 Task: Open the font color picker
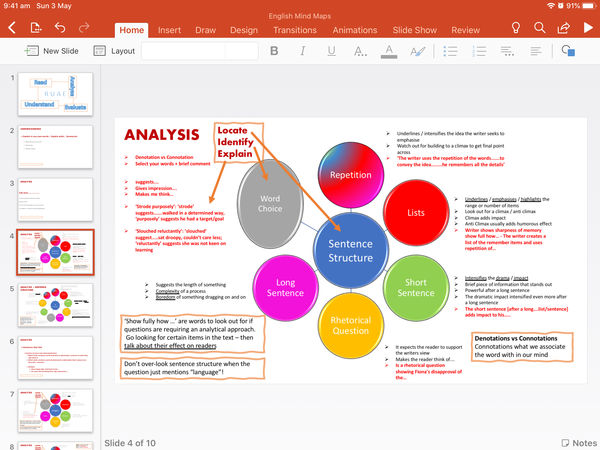click(389, 51)
